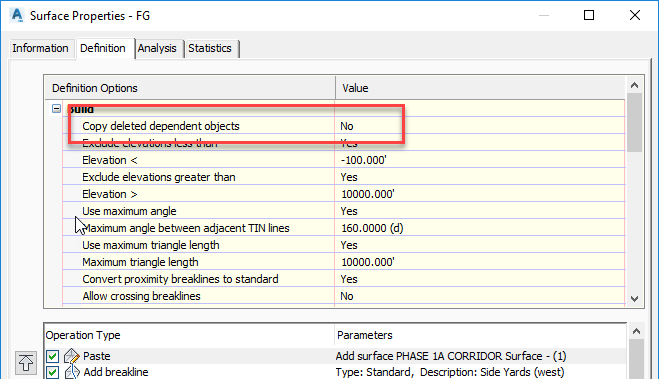Image resolution: width=659 pixels, height=379 pixels.
Task: Select the Maximum triangle length row
Action: point(344,262)
